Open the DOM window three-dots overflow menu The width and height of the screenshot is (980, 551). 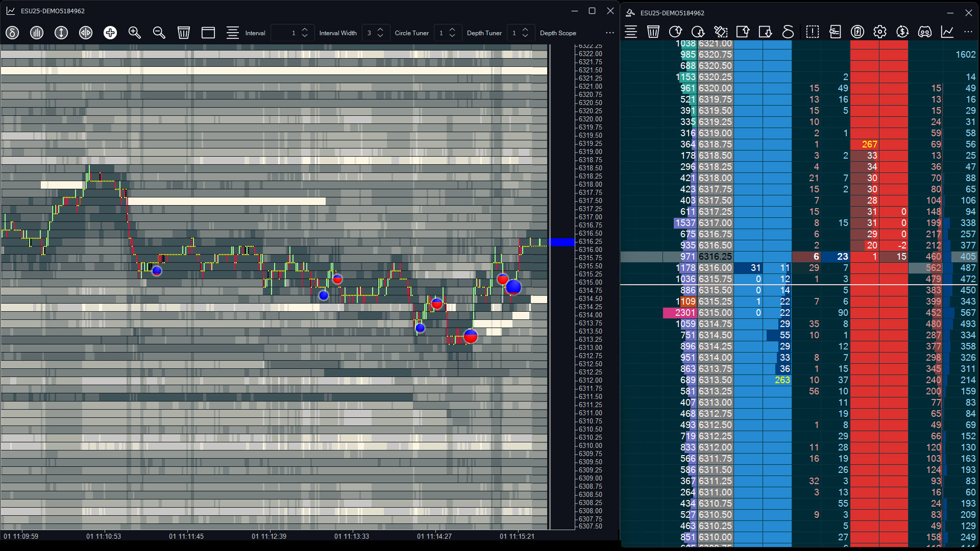coord(968,32)
